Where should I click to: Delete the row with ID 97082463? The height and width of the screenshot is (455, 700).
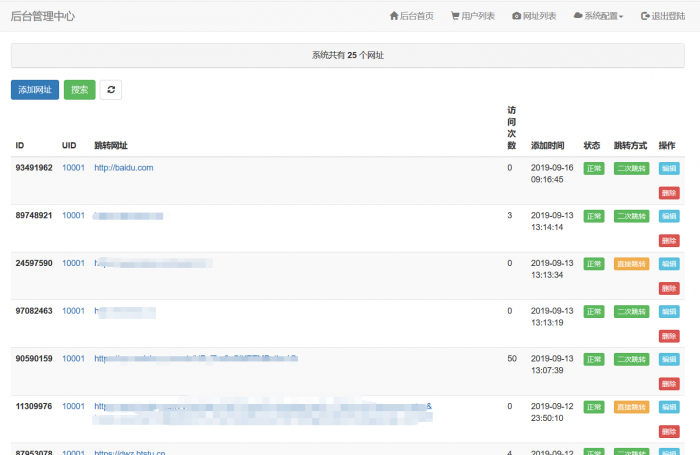pos(668,336)
